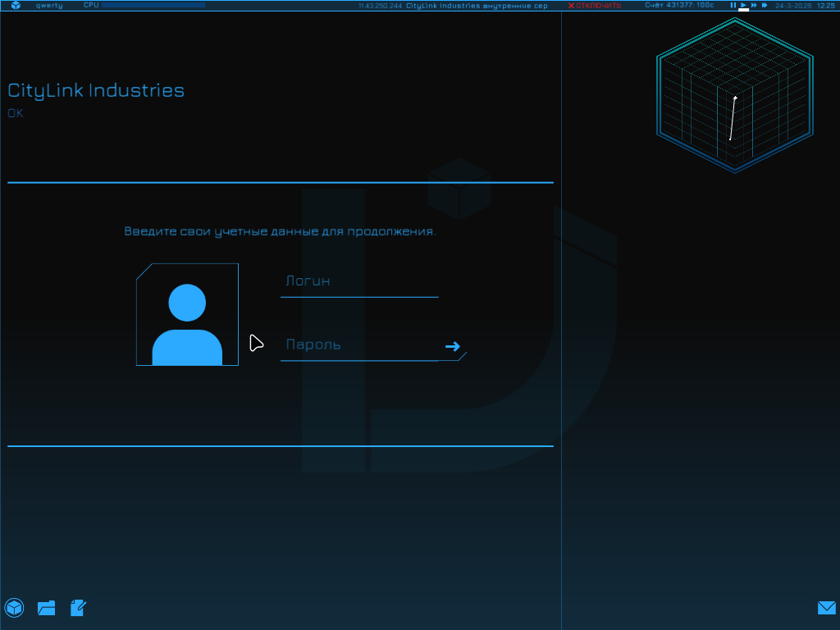Click the CPU usage bar
The height and width of the screenshot is (630, 840).
pos(153,5)
